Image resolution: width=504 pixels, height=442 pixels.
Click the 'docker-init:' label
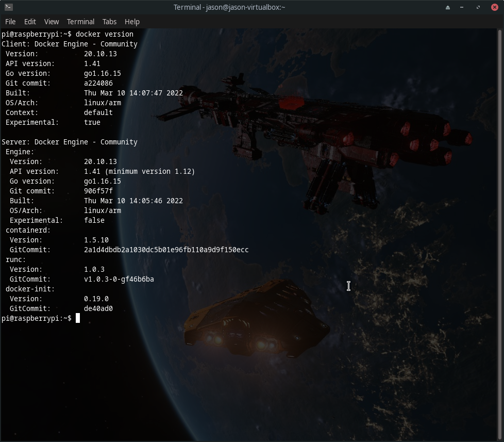[x=30, y=289]
